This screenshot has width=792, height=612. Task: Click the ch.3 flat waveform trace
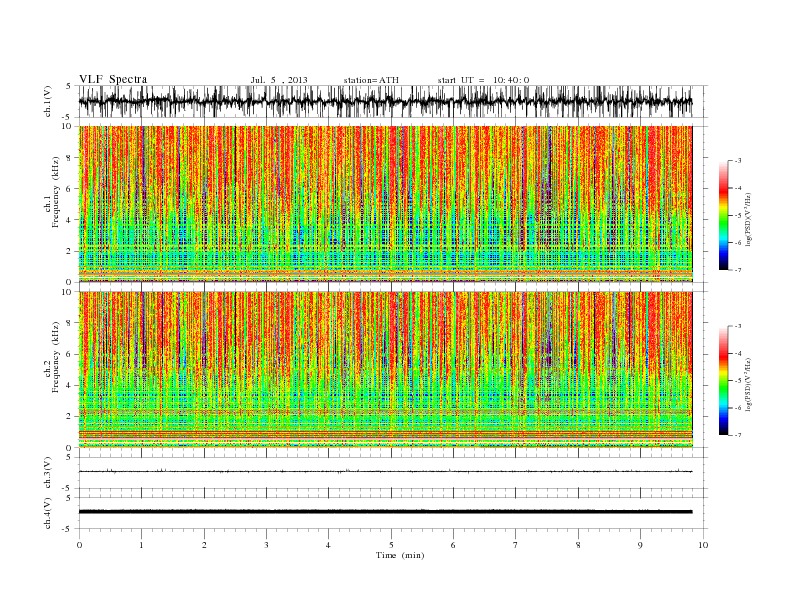tap(385, 471)
